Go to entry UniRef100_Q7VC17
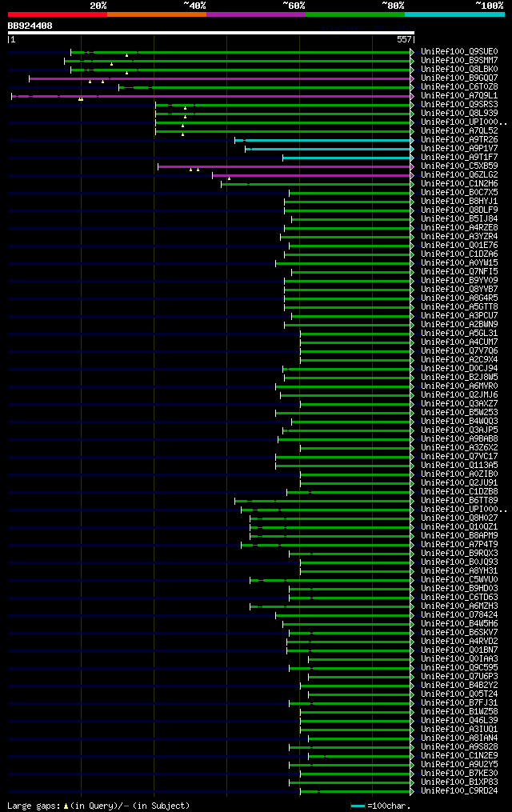 point(459,457)
